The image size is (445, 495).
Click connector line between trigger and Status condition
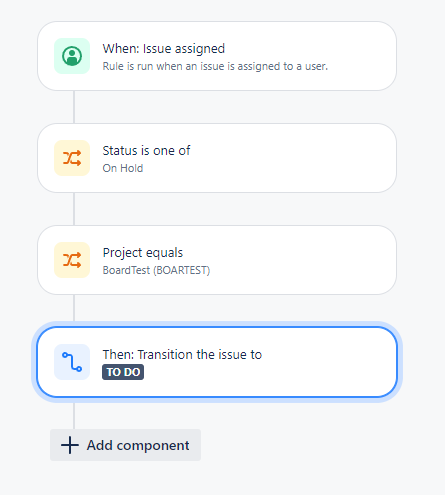pos(74,107)
